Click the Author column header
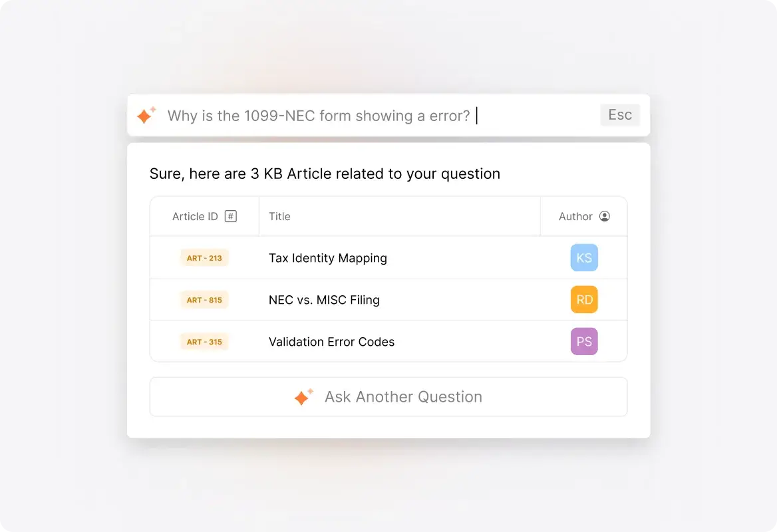 tap(584, 217)
